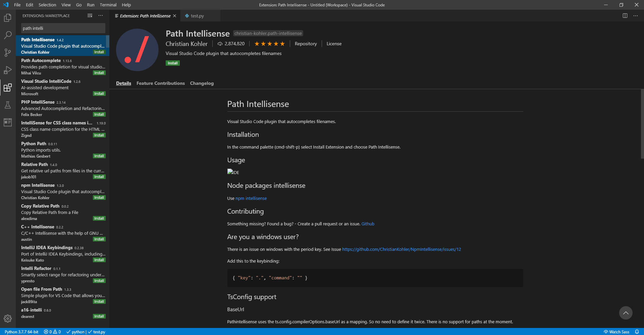The height and width of the screenshot is (335, 644).
Task: Open the Help menu
Action: [x=126, y=5]
